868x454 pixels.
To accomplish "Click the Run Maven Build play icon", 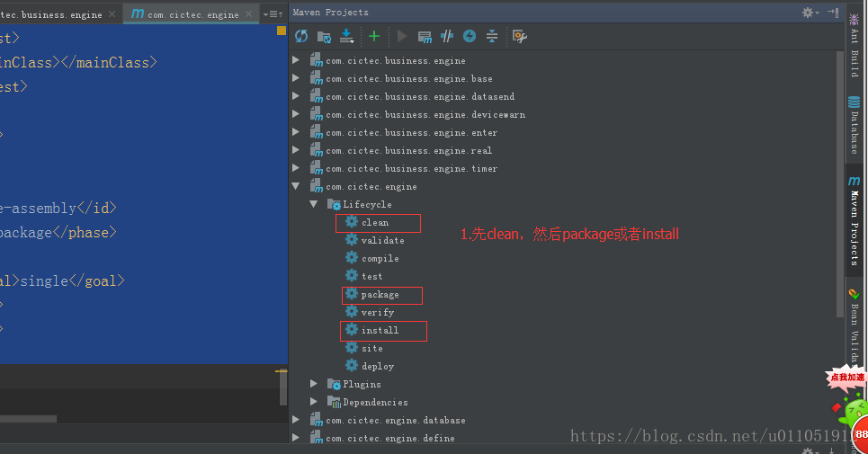I will (x=402, y=37).
